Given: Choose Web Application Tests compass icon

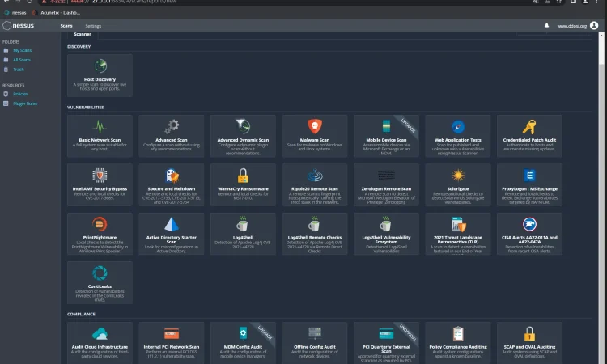Looking at the screenshot, I should pyautogui.click(x=458, y=126).
